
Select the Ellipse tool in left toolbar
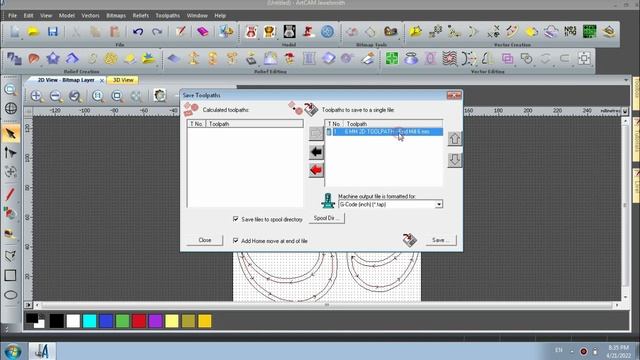[x=10, y=295]
